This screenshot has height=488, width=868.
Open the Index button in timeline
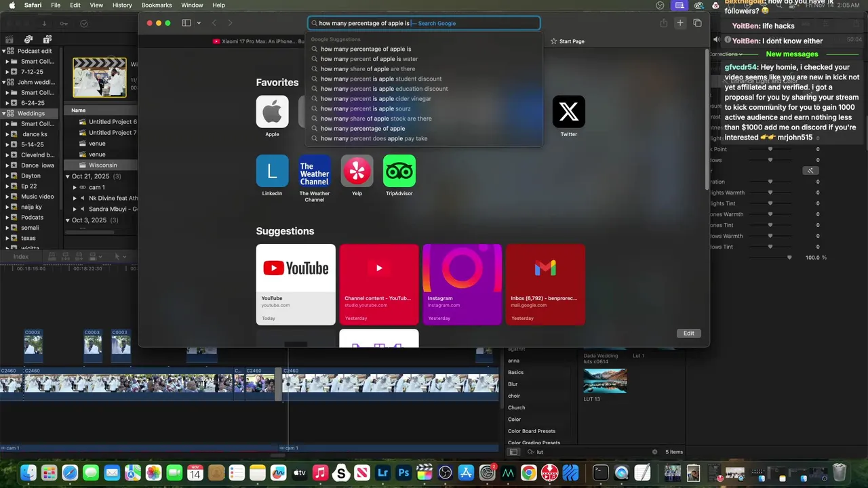tap(21, 256)
